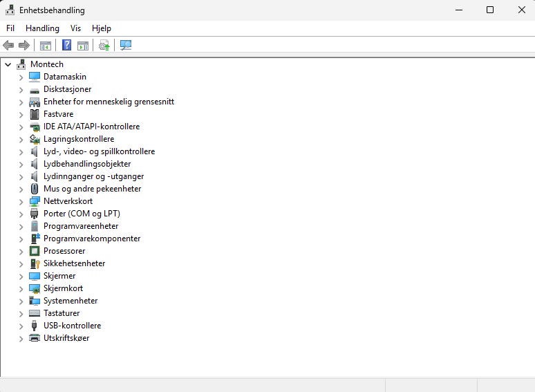Expand the Lydbehandlingsobjekter node
Image resolution: width=535 pixels, height=392 pixels.
tap(21, 165)
